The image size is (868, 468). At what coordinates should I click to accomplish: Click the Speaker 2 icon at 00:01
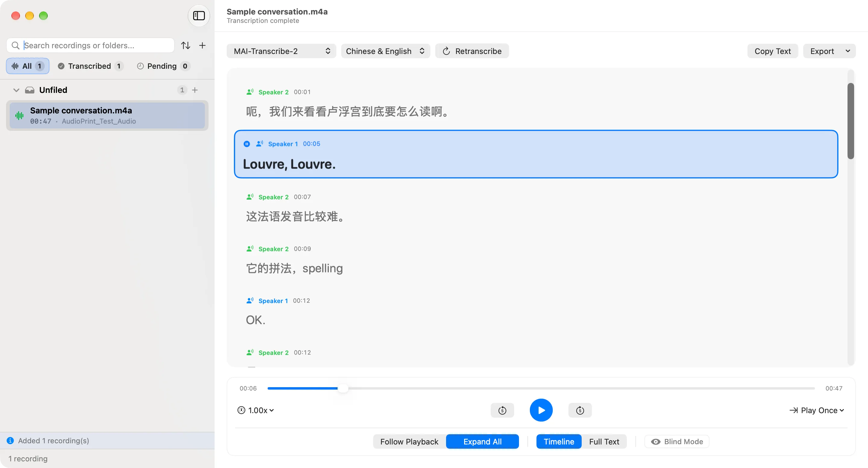pyautogui.click(x=250, y=92)
